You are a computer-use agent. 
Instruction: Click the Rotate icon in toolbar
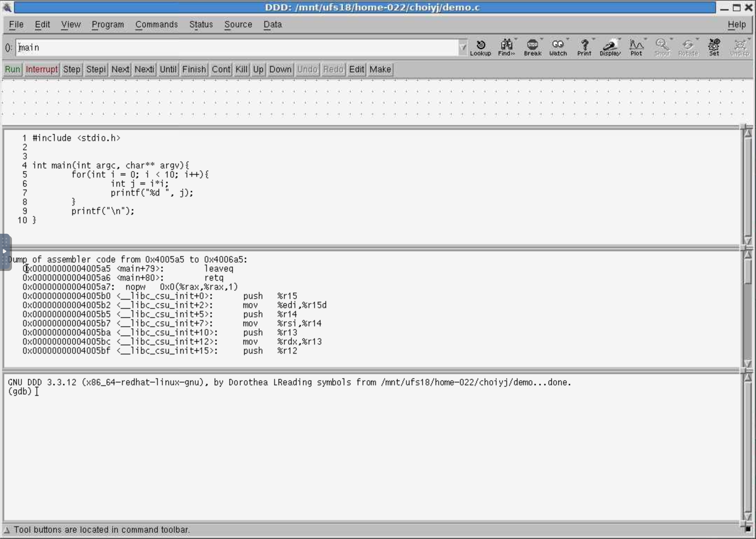pyautogui.click(x=687, y=48)
